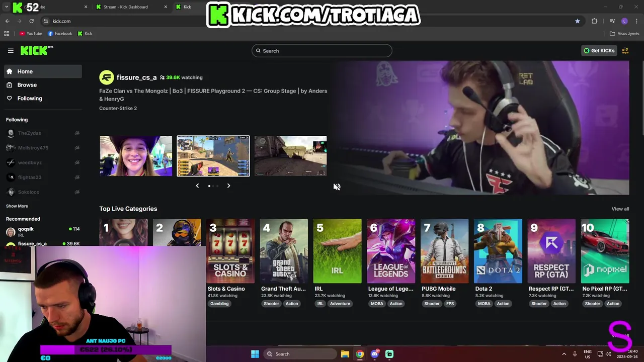The width and height of the screenshot is (644, 362).
Task: Close the Stream - Kick Dashboard tab
Action: click(x=166, y=7)
